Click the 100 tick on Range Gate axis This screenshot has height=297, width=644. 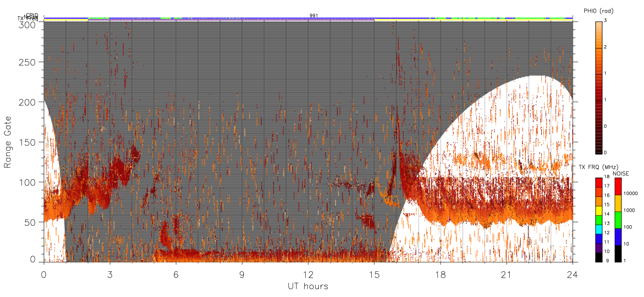tap(28, 182)
